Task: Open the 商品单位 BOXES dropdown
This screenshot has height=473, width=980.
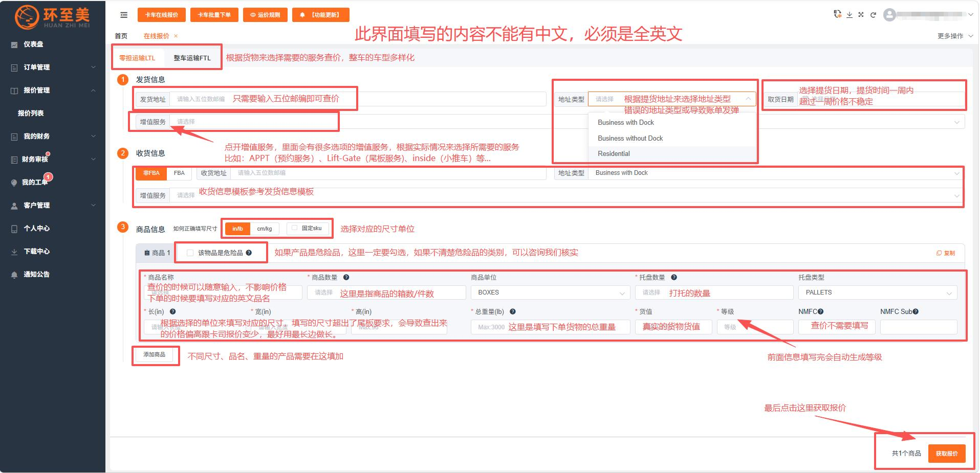Action: point(550,292)
